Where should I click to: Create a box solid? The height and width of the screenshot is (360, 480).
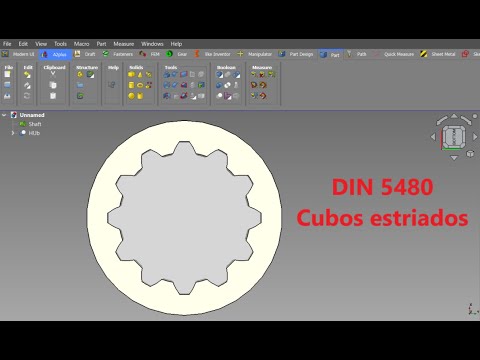[131, 75]
